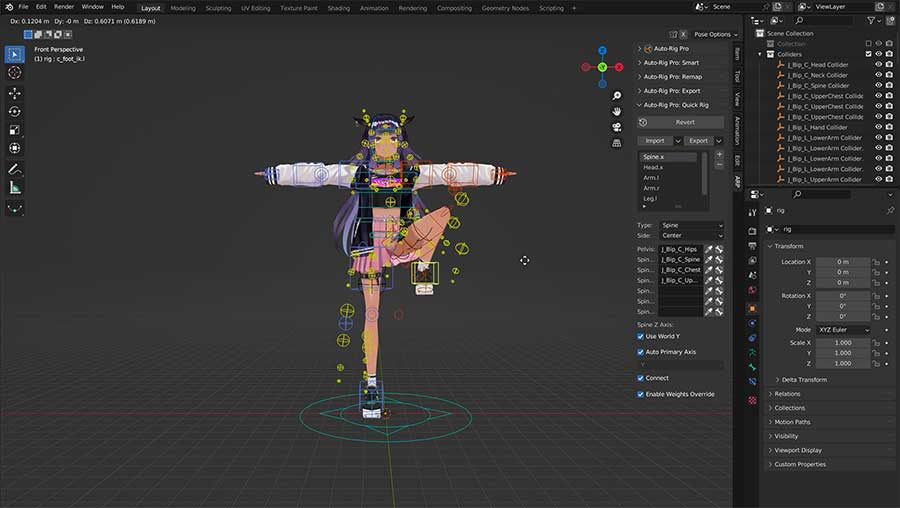Toggle the Connect checkbox

click(x=641, y=378)
